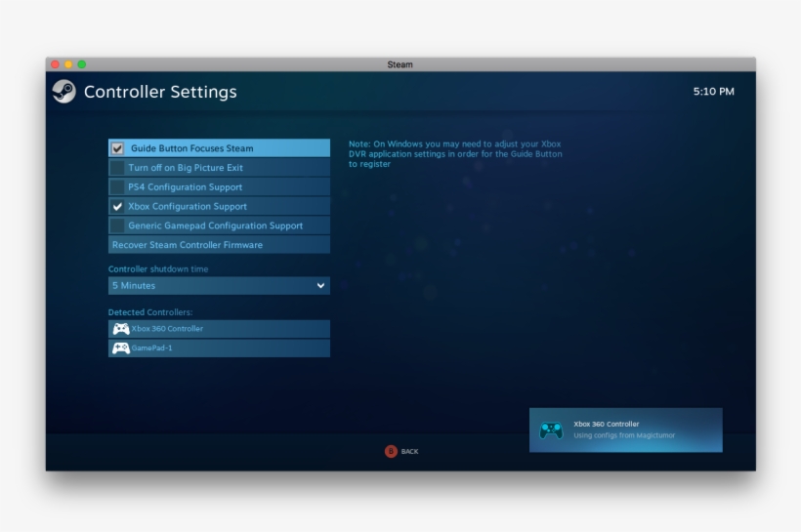Click the 5:10 PM clock
This screenshot has height=532, width=801.
714,92
